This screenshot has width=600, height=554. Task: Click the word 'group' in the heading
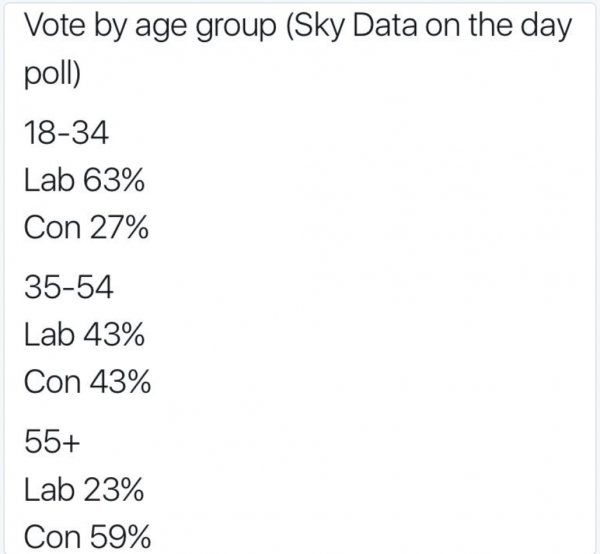click(x=236, y=29)
